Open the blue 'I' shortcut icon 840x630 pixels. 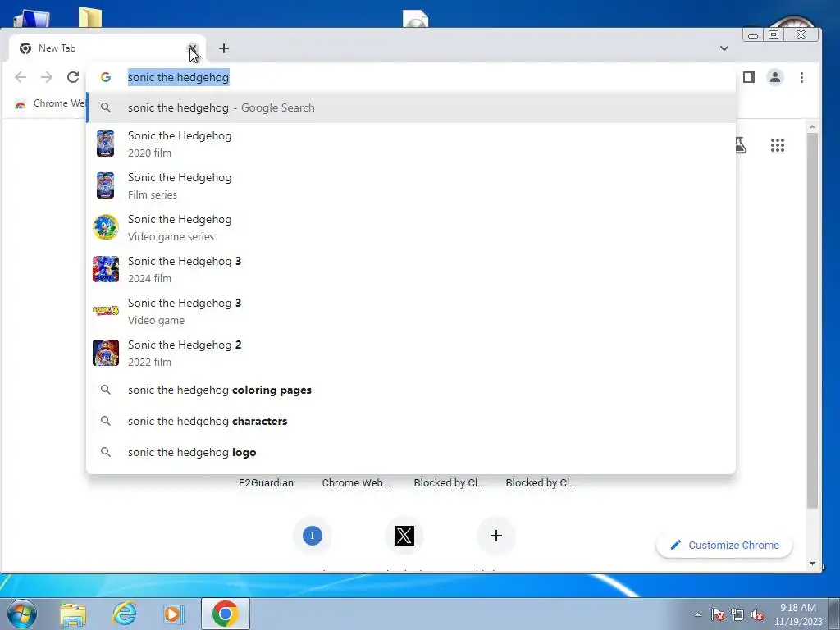(313, 535)
